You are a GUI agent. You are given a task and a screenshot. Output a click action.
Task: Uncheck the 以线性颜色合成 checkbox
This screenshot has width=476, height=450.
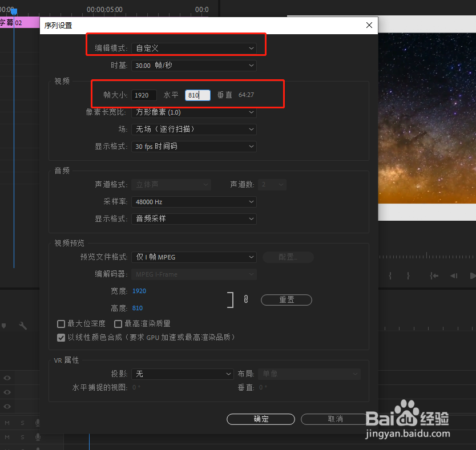(61, 337)
